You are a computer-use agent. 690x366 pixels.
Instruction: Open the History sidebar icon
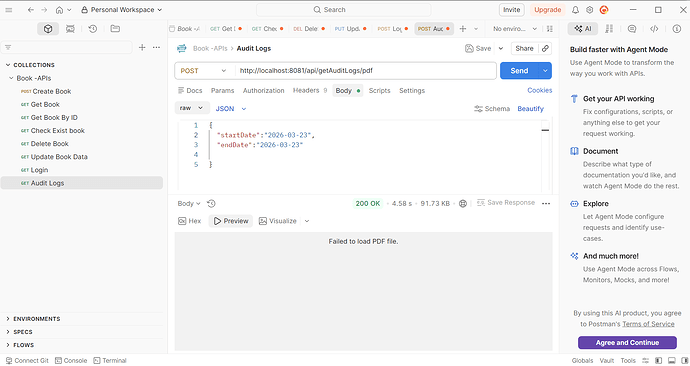click(92, 29)
